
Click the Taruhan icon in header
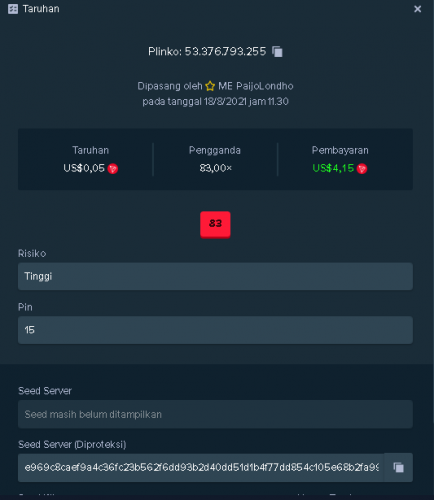click(x=13, y=9)
